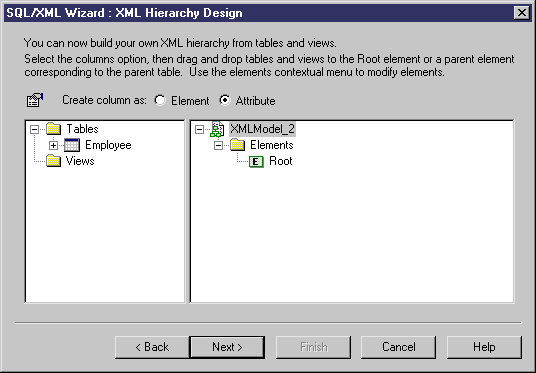Click the Employee table icon
The width and height of the screenshot is (536, 373).
coord(72,145)
